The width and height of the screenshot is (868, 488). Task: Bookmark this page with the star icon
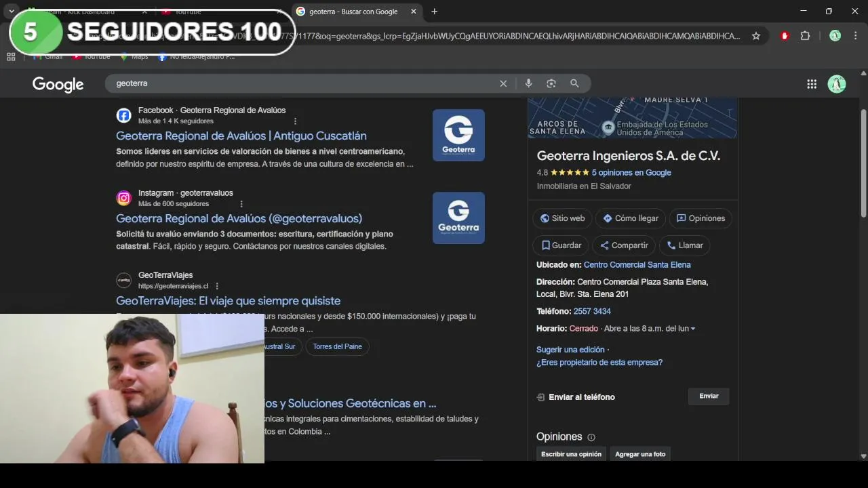756,36
